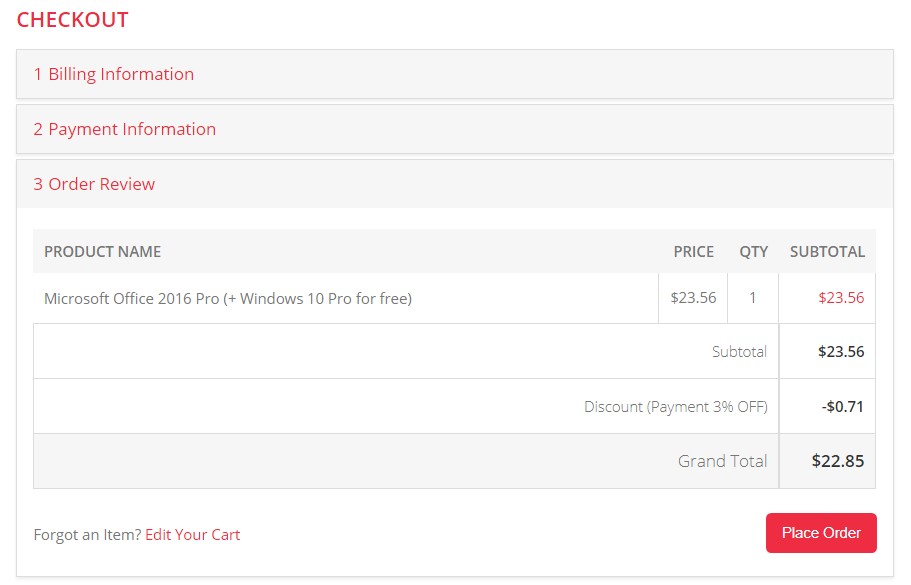Click the Forgot an Item? text
This screenshot has width=911, height=585.
[x=87, y=535]
